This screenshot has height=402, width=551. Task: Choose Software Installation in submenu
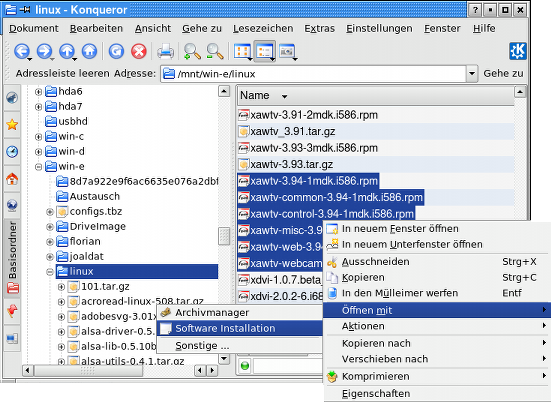(240, 328)
